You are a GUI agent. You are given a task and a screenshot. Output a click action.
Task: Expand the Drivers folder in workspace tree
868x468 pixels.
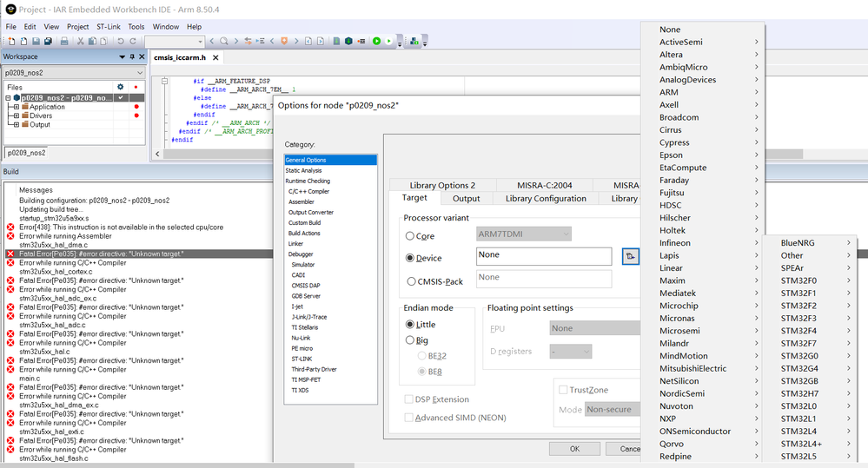coord(17,115)
